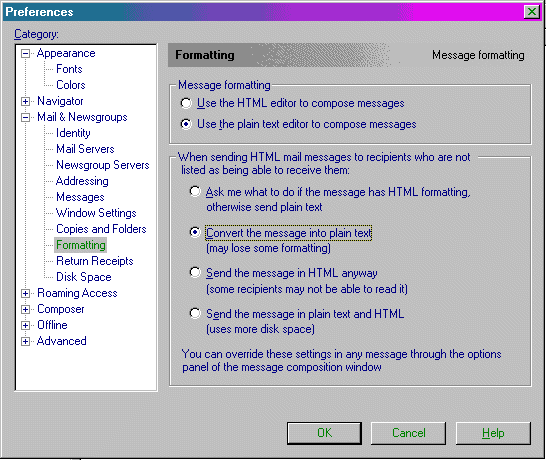The width and height of the screenshot is (546, 460).
Task: Select Send the message in HTML anyway
Action: coord(195,272)
